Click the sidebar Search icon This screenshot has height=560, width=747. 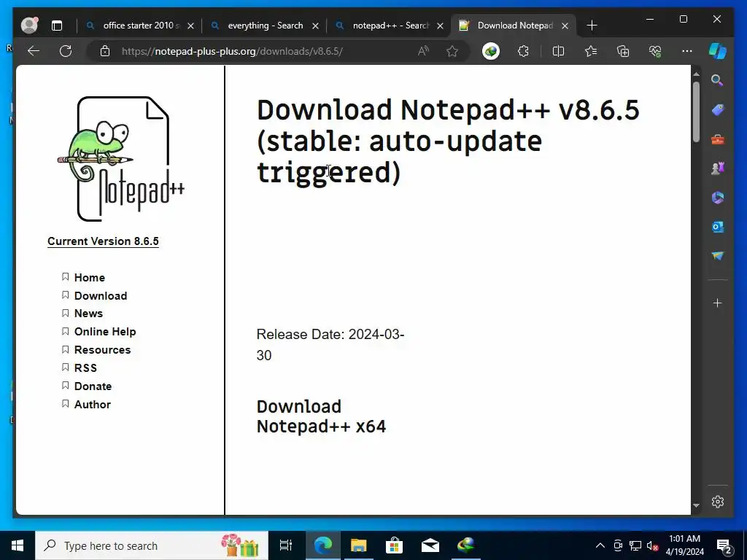(x=718, y=80)
